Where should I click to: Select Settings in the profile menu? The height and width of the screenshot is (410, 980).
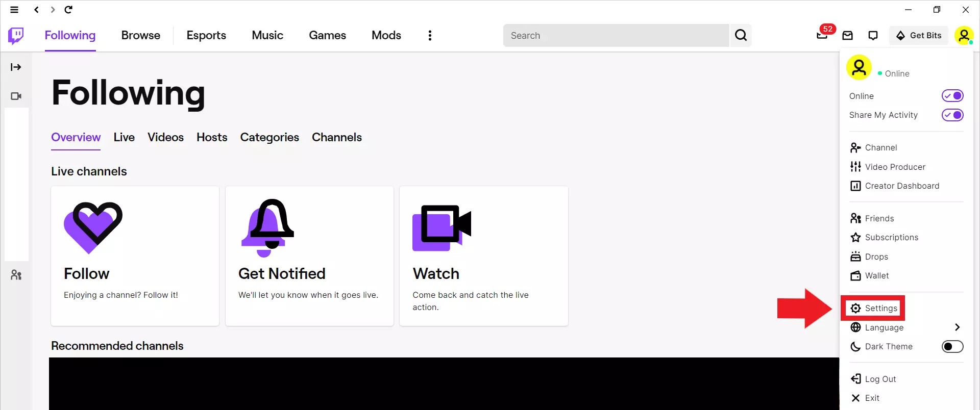coord(880,309)
